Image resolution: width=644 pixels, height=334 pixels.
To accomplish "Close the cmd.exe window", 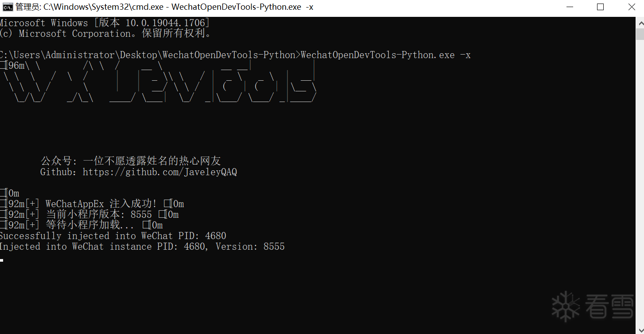I will pos(632,7).
